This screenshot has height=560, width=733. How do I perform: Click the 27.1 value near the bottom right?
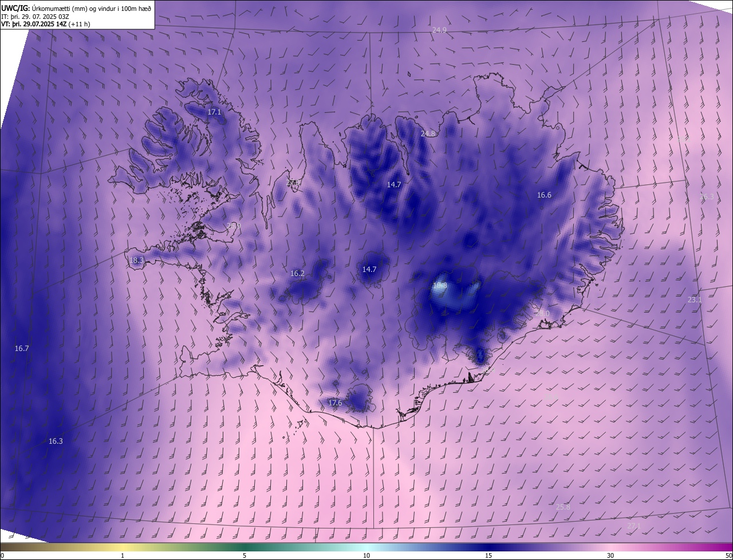coord(634,526)
